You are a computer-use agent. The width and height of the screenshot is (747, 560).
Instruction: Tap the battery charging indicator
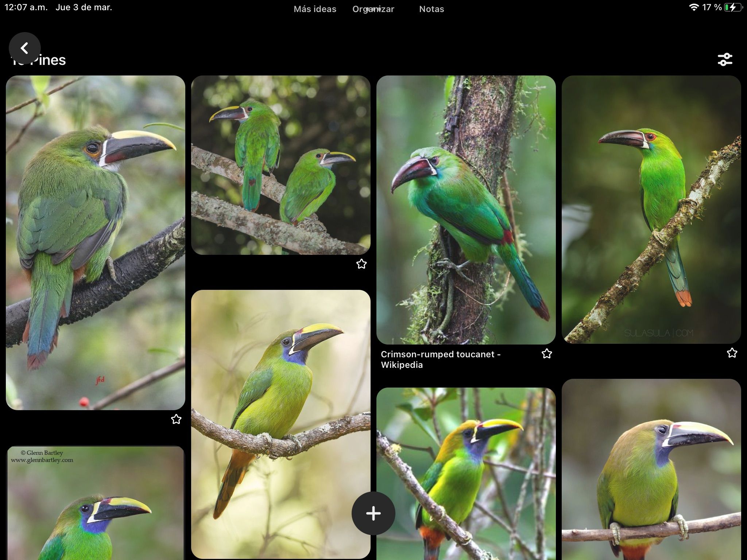(x=734, y=8)
